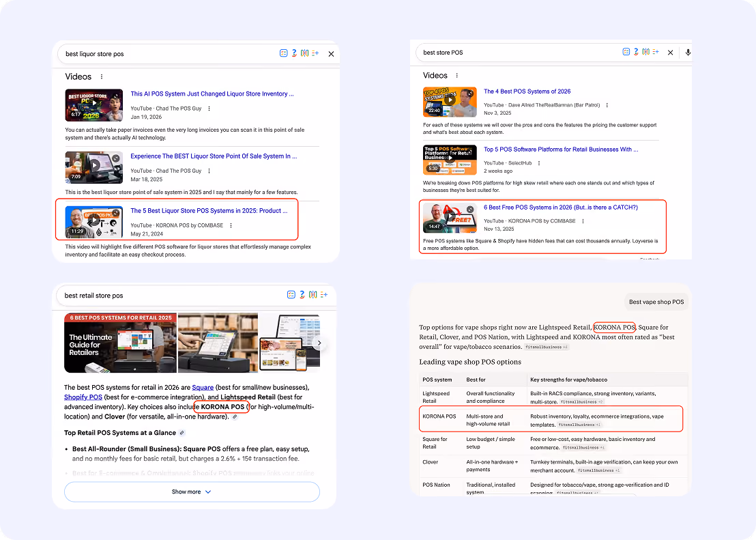Screen dimensions: 756x540
Task: Open Videos options menu in 'best store POS' results
Action: tap(456, 75)
